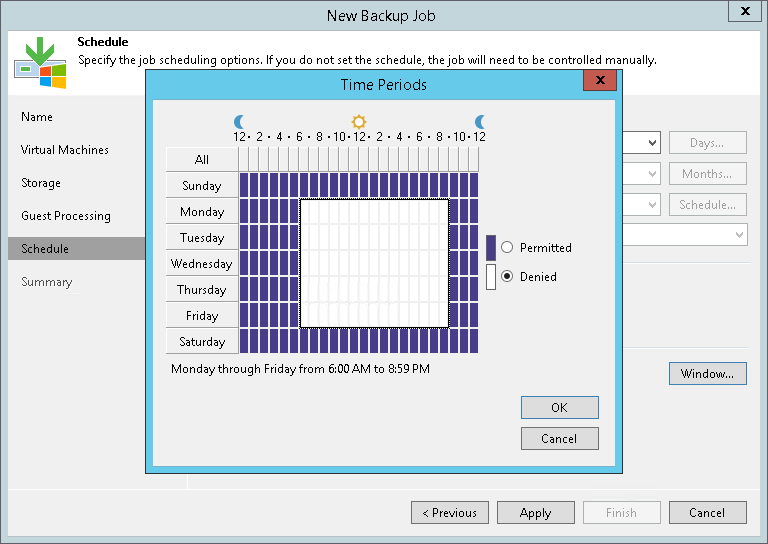Click the Apply button
Screen dimensions: 768x544
click(x=536, y=513)
